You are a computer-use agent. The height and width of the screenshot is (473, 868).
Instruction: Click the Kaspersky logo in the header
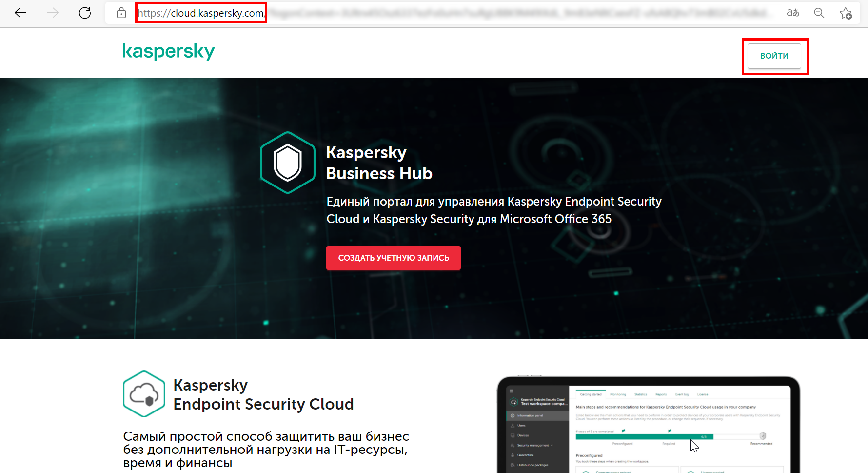(x=168, y=51)
